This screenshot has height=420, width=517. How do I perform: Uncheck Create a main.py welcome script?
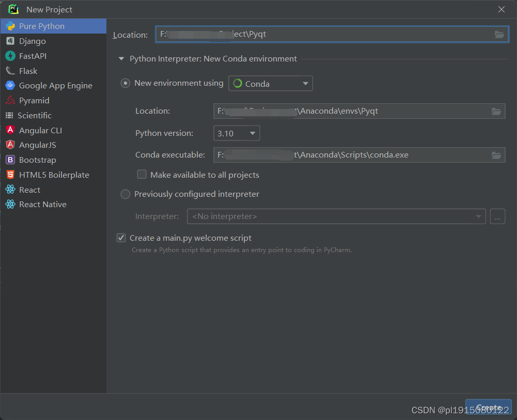tap(121, 238)
